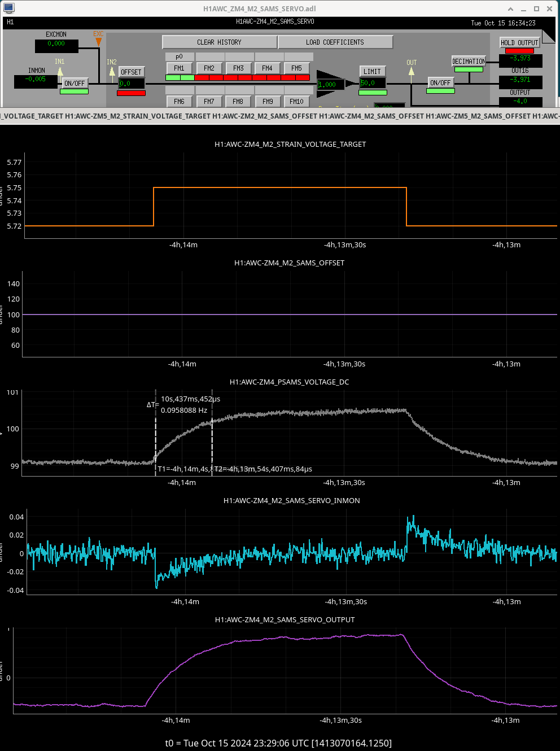Click the FM8 filter button
This screenshot has width=560, height=751.
point(238,101)
